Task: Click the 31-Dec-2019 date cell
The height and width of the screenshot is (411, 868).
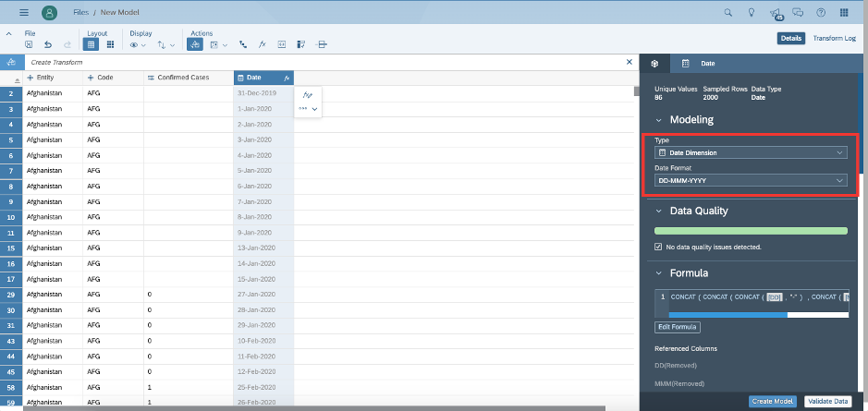Action: 263,93
